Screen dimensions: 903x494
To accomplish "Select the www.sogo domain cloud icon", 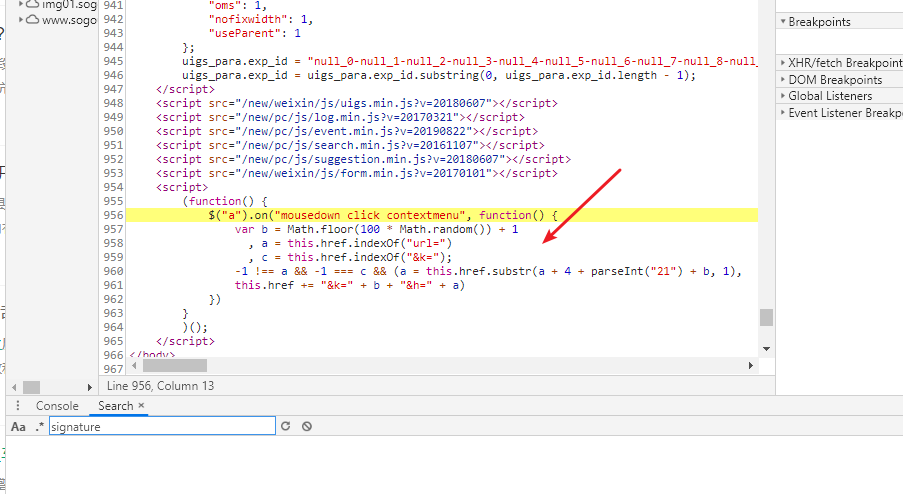I will pos(33,20).
